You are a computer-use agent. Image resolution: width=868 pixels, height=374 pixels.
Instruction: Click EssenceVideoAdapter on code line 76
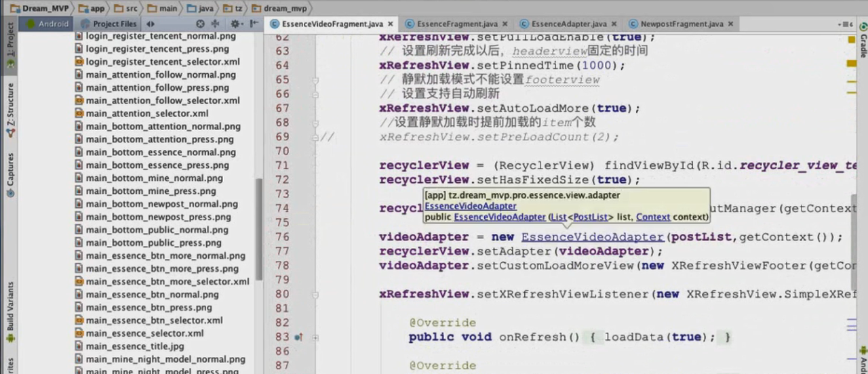(x=593, y=237)
